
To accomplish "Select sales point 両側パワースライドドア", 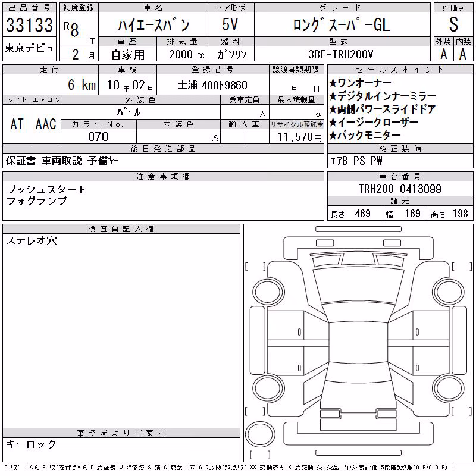I will 383,109.
